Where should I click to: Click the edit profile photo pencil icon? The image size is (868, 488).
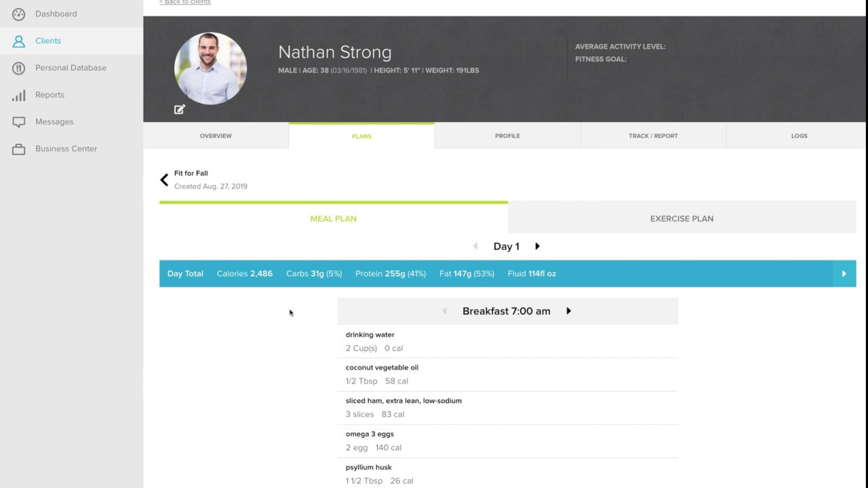(x=180, y=109)
